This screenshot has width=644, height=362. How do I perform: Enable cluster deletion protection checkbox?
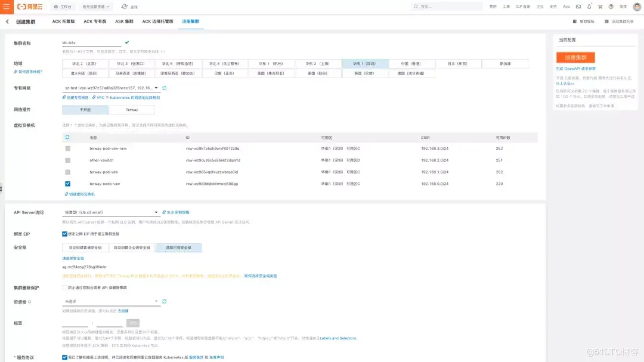coord(64,287)
